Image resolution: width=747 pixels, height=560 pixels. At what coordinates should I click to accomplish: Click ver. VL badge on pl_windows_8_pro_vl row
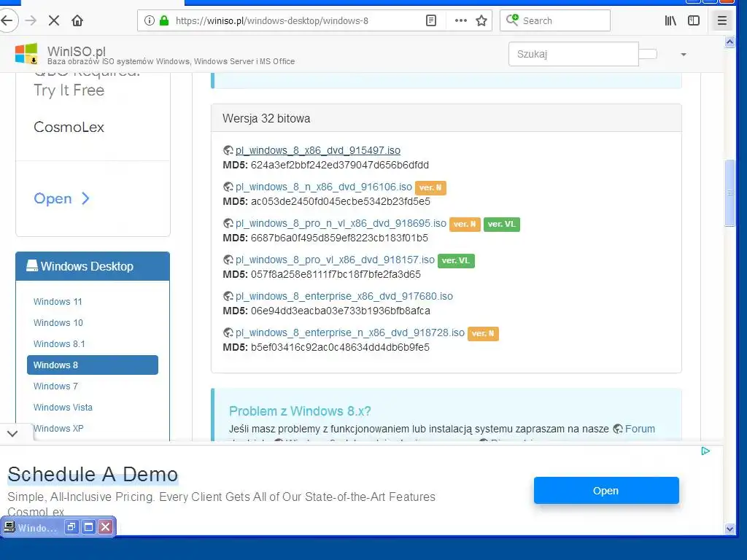[x=456, y=260]
